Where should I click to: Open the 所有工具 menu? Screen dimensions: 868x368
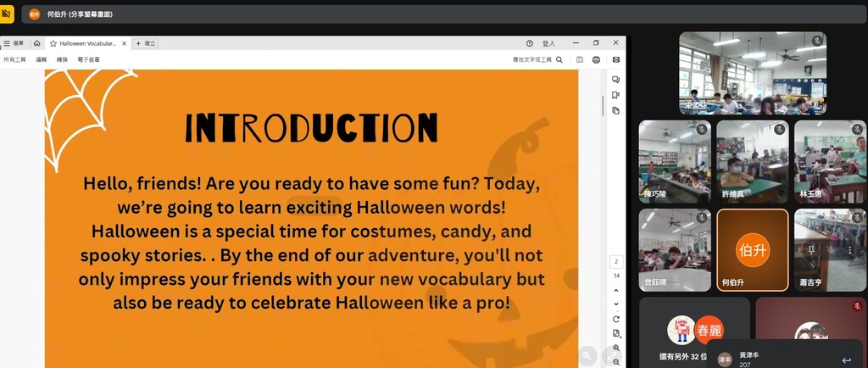coord(14,60)
